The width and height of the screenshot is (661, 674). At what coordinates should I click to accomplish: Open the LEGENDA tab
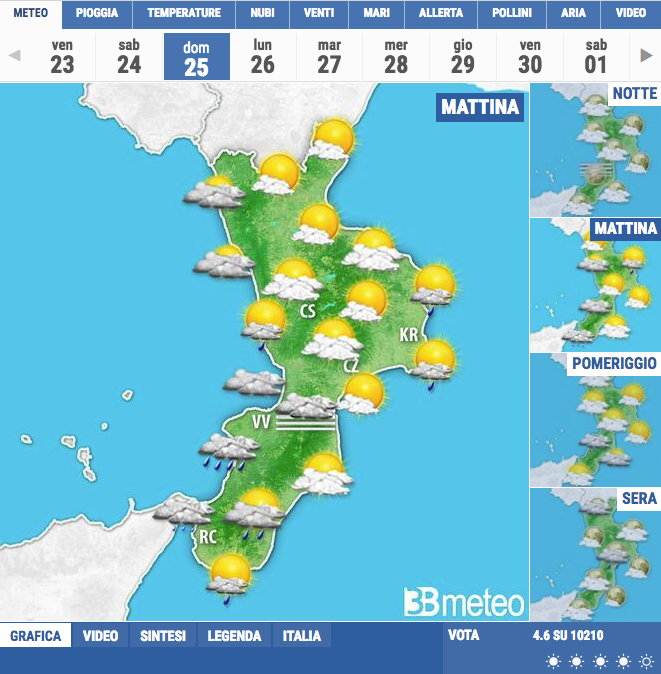tap(234, 635)
